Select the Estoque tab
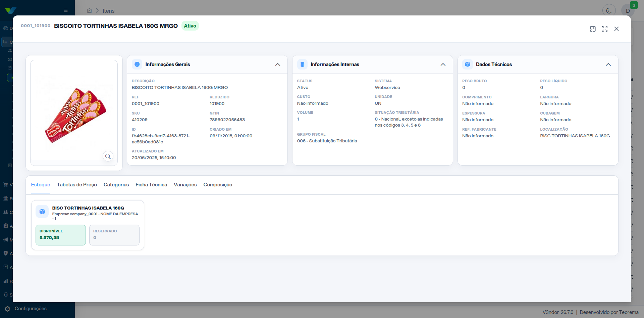Image resolution: width=644 pixels, height=318 pixels. click(41, 185)
